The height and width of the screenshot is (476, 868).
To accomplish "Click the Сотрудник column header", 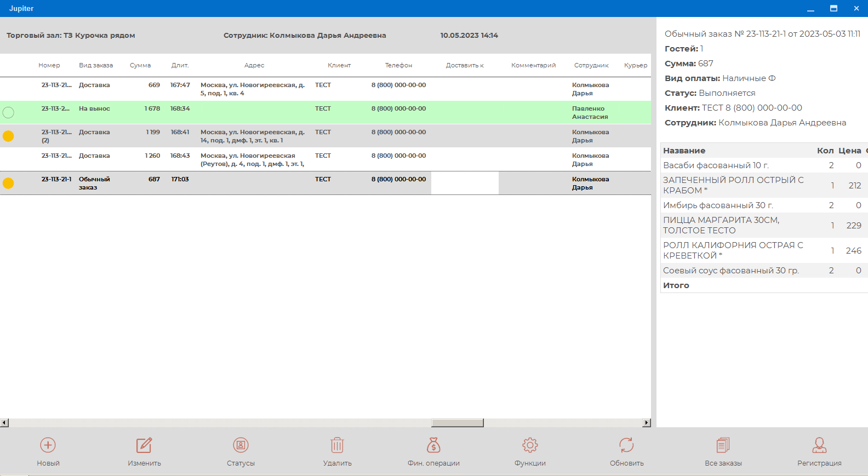I will coord(591,65).
